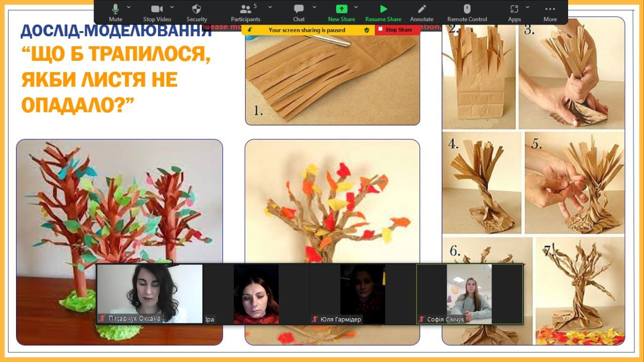The image size is (644, 362).
Task: Expand the arrow beside Participants
Action: tap(270, 7)
